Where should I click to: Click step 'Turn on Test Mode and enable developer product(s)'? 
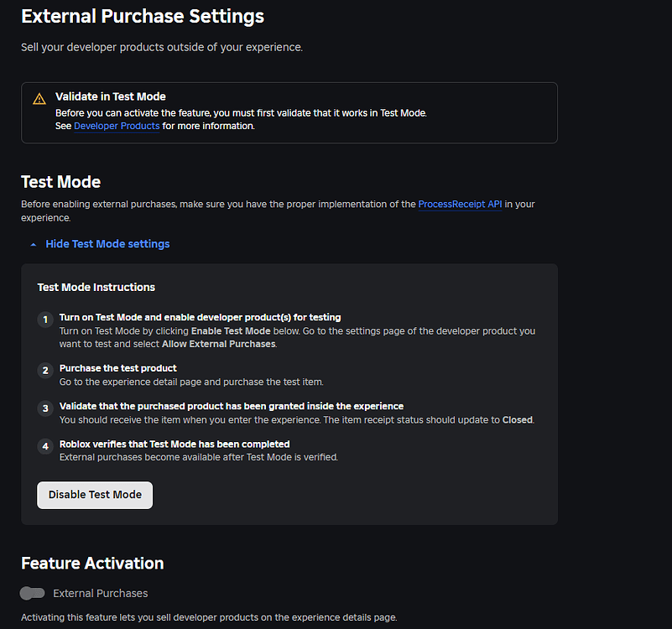click(201, 317)
